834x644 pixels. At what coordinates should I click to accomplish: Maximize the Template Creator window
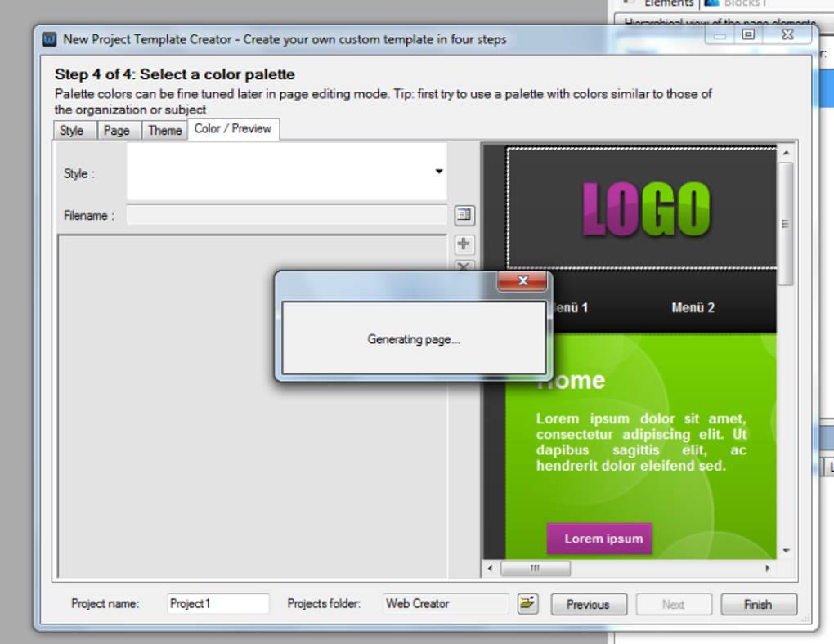coord(748,34)
